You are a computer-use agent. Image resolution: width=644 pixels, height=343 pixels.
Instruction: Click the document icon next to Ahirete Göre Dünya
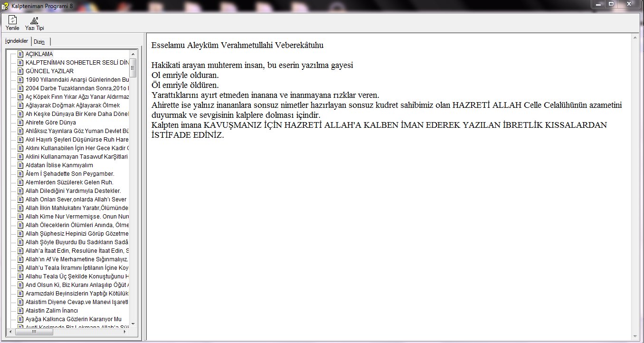pyautogui.click(x=20, y=122)
